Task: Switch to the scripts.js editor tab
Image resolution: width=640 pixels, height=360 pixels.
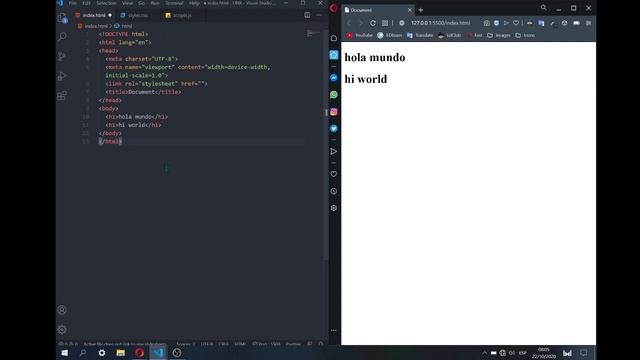Action: 182,15
